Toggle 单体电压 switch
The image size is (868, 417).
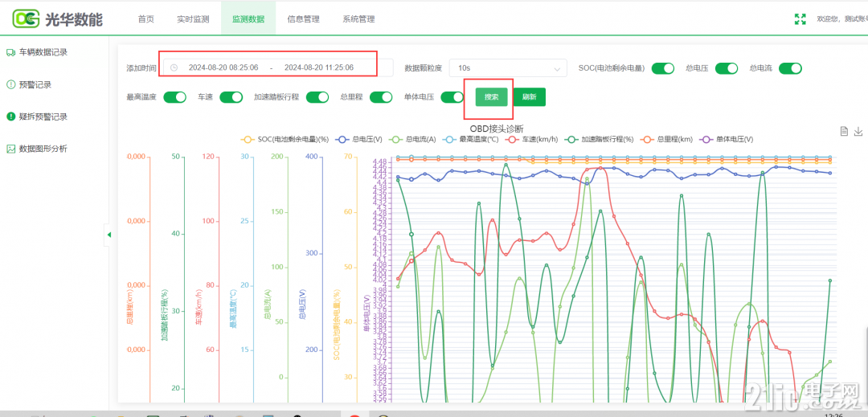point(452,97)
